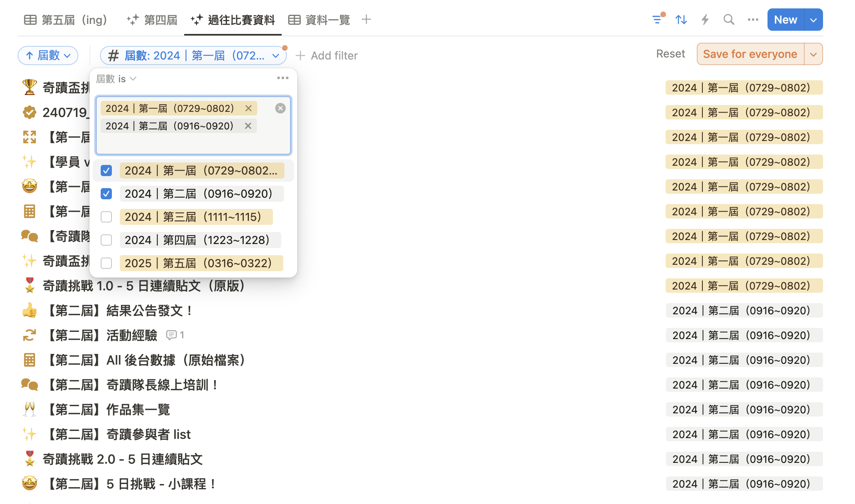Switch to 資料一覽 tab

click(319, 20)
